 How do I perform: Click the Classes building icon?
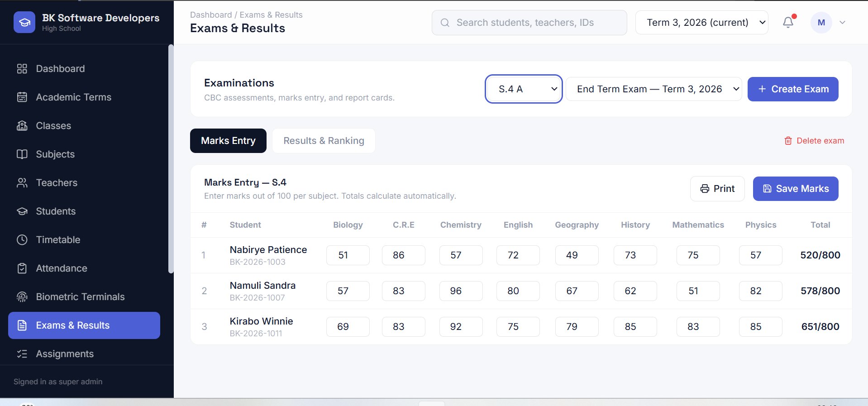pyautogui.click(x=22, y=126)
